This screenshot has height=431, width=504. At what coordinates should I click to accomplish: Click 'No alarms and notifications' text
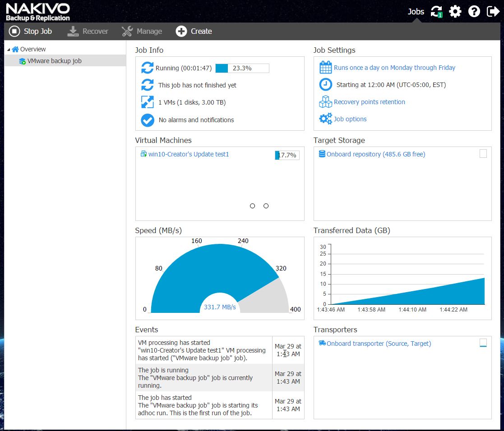click(x=196, y=120)
